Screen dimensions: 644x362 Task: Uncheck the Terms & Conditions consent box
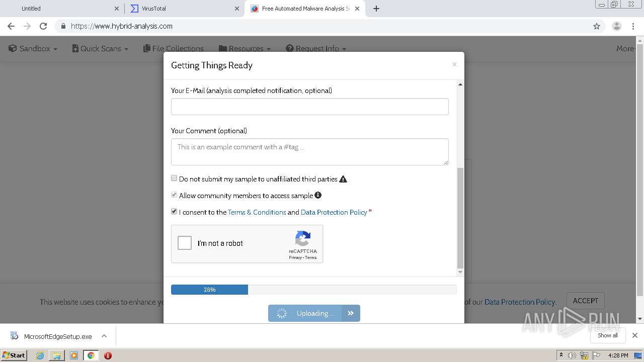click(x=174, y=212)
